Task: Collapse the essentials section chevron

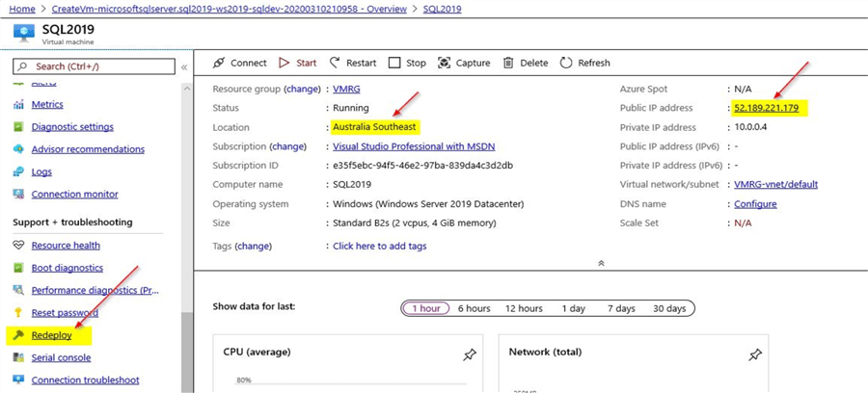Action: [x=601, y=264]
